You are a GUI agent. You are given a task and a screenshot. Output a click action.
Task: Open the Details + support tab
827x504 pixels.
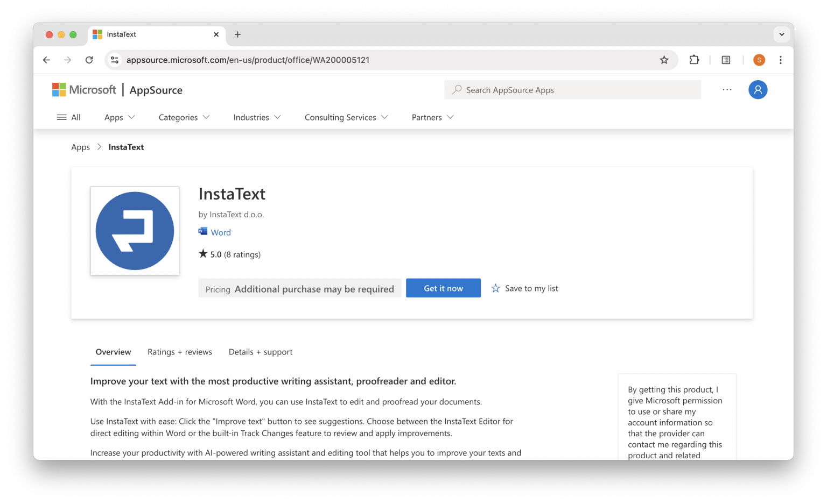(x=261, y=352)
